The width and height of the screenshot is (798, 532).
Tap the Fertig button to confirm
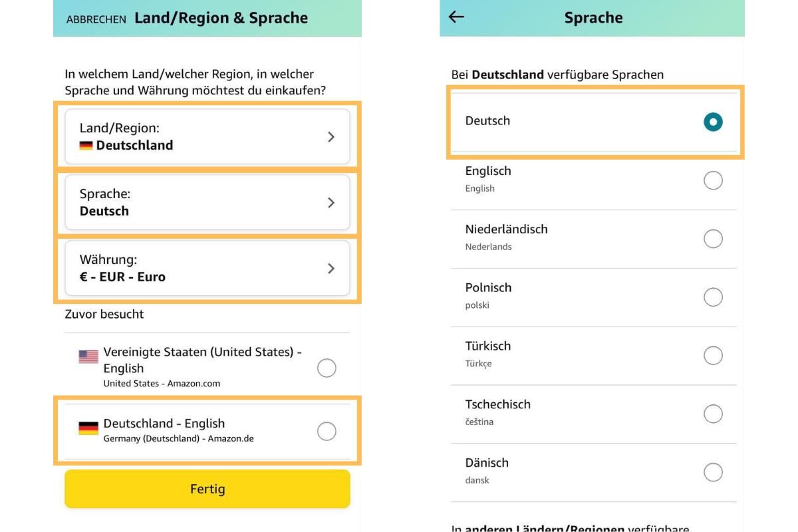207,488
